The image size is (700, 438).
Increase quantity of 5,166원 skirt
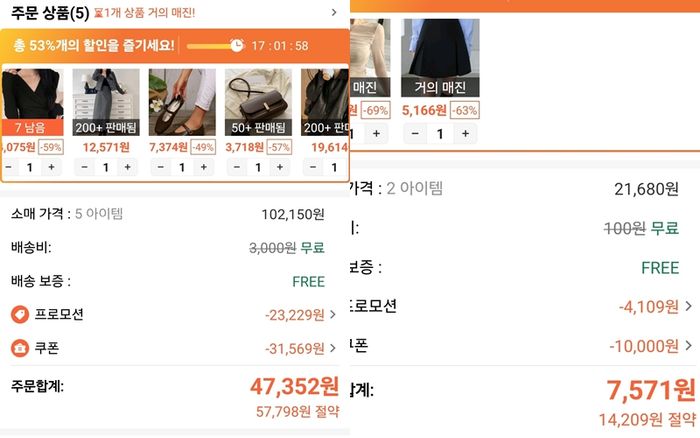click(x=465, y=133)
